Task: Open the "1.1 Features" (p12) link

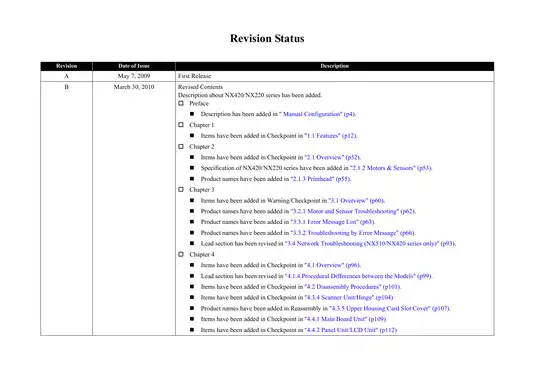Action: [x=330, y=136]
